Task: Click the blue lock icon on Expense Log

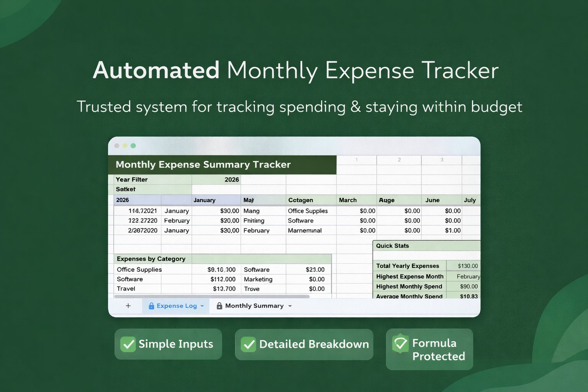Action: pyautogui.click(x=151, y=306)
